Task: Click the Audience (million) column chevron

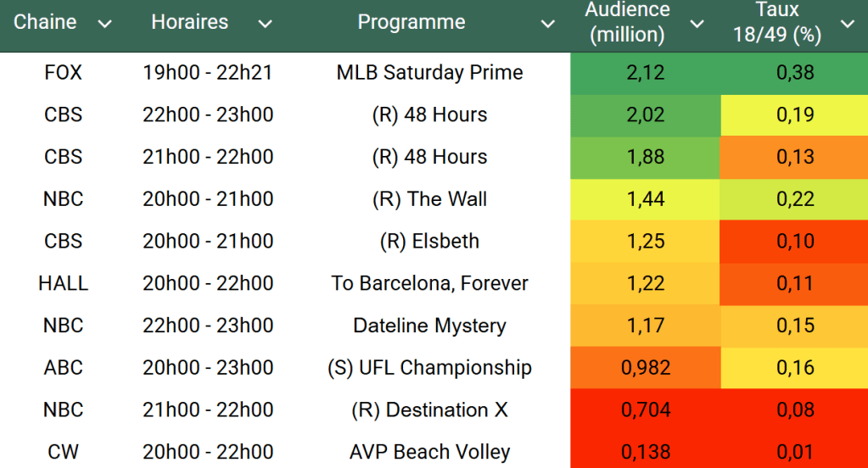Action: [x=697, y=24]
